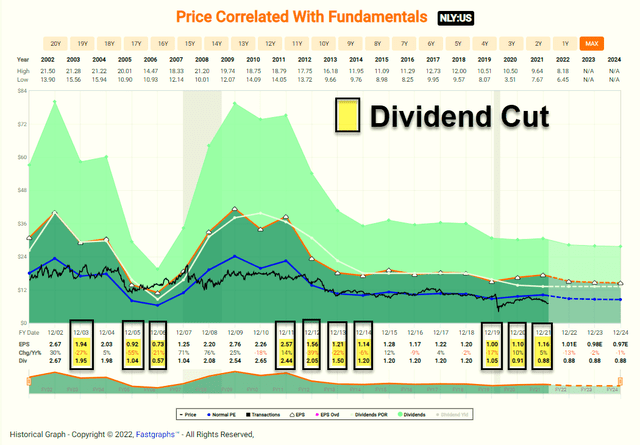Viewport: 640px width, 445px height.
Task: Show the 5Y history
Action: [x=458, y=44]
